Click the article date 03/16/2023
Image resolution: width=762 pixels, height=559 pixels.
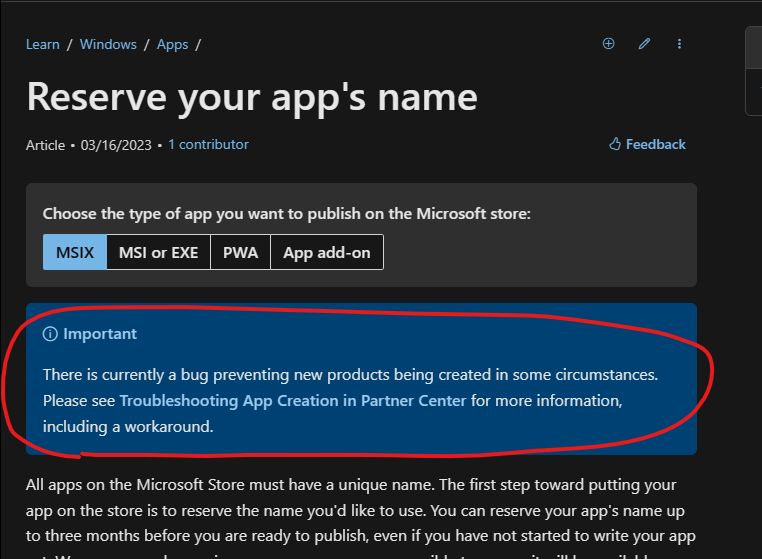pos(116,145)
